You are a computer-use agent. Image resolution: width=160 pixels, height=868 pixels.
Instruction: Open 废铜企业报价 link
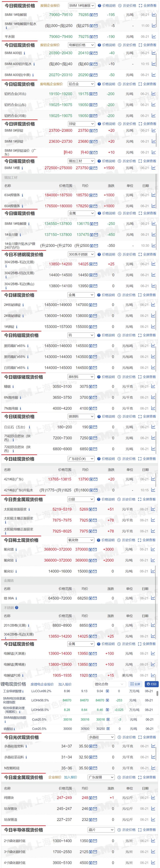click(50, 6)
